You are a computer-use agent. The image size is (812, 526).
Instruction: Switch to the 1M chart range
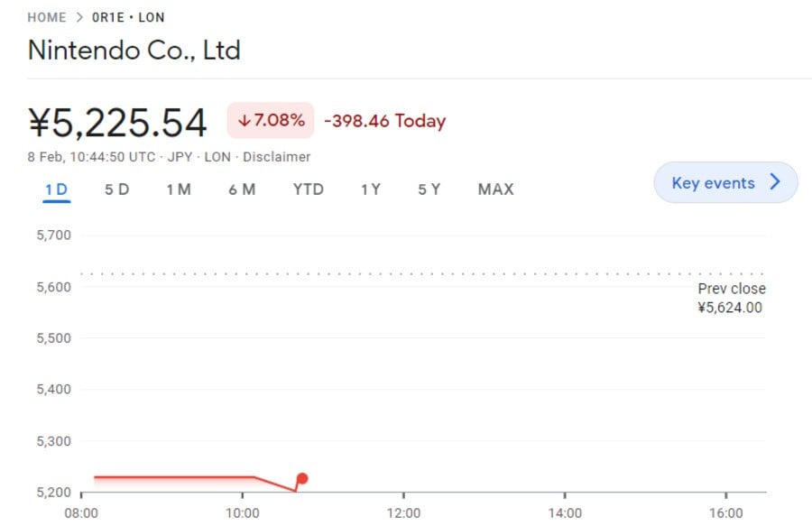point(179,189)
